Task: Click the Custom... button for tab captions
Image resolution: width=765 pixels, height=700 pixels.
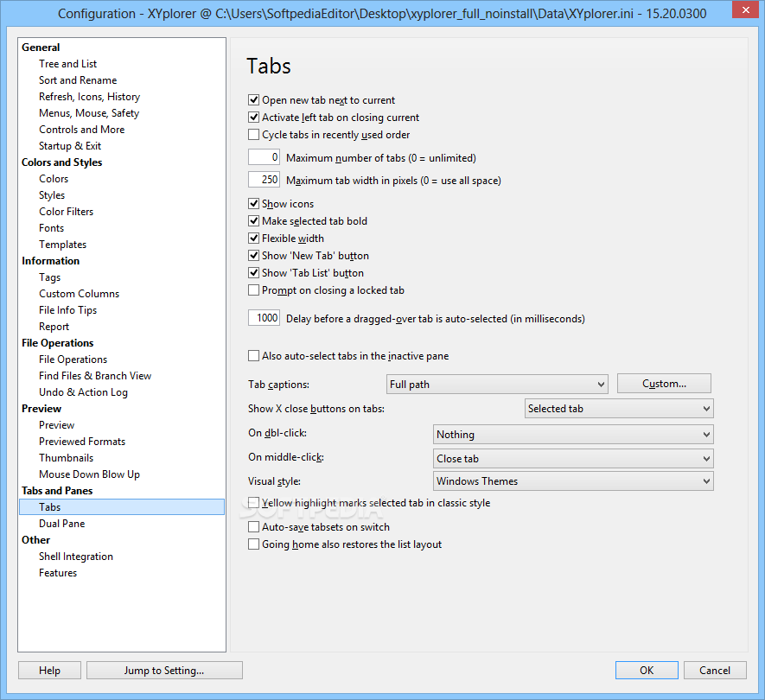Action: 664,384
